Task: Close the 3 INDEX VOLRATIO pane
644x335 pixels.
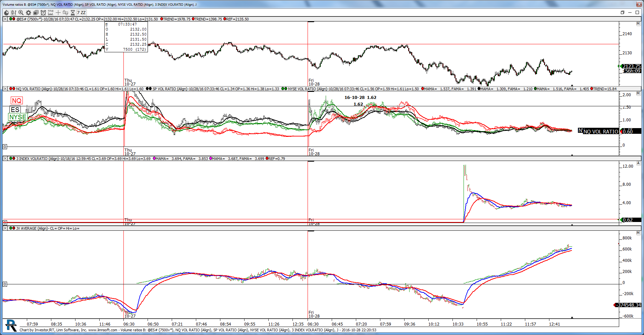Action: [5, 159]
